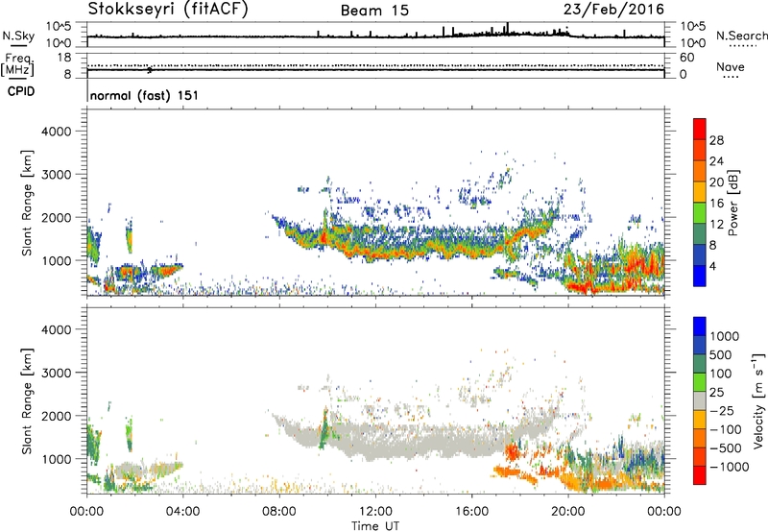Click the "4000" tick of the power panel
Screen dimensions: 768x532
tap(56, 132)
